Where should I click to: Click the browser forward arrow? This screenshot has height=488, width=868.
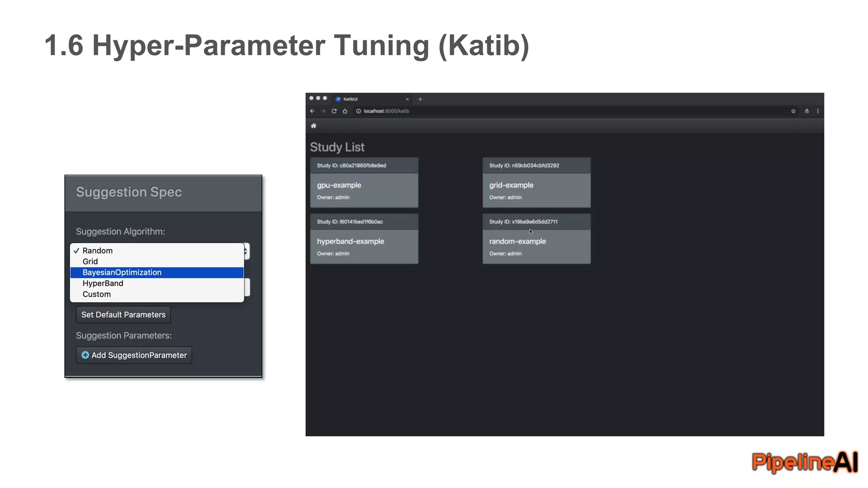(x=323, y=111)
